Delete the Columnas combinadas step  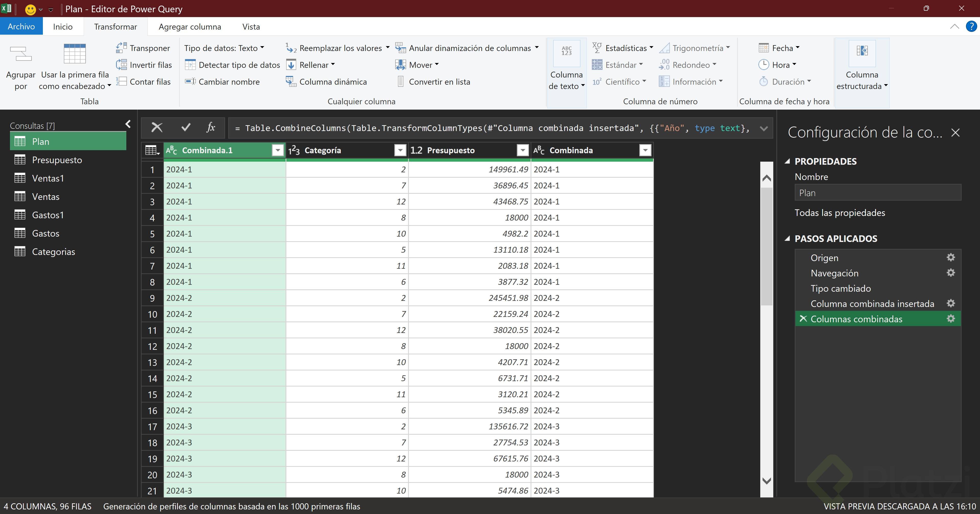[x=803, y=319]
